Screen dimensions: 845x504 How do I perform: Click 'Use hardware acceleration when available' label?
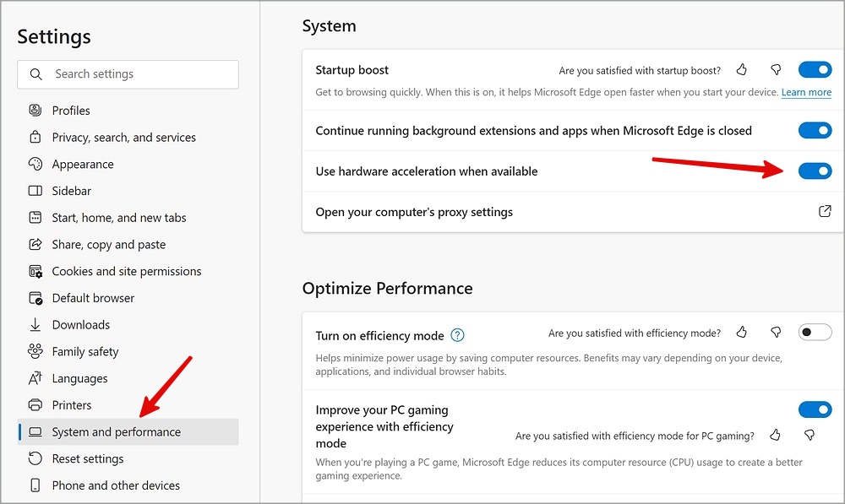coord(427,171)
